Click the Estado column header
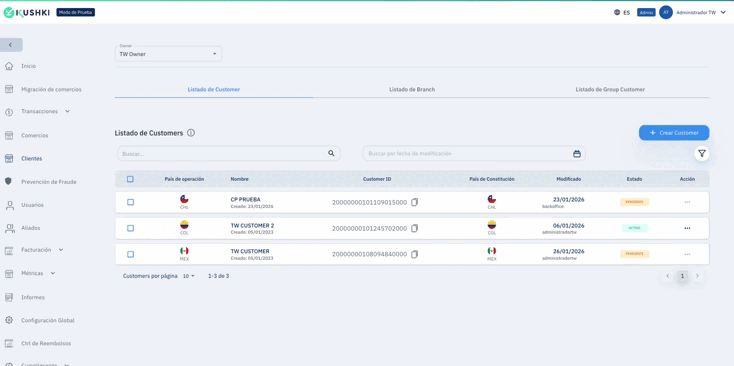 [634, 179]
